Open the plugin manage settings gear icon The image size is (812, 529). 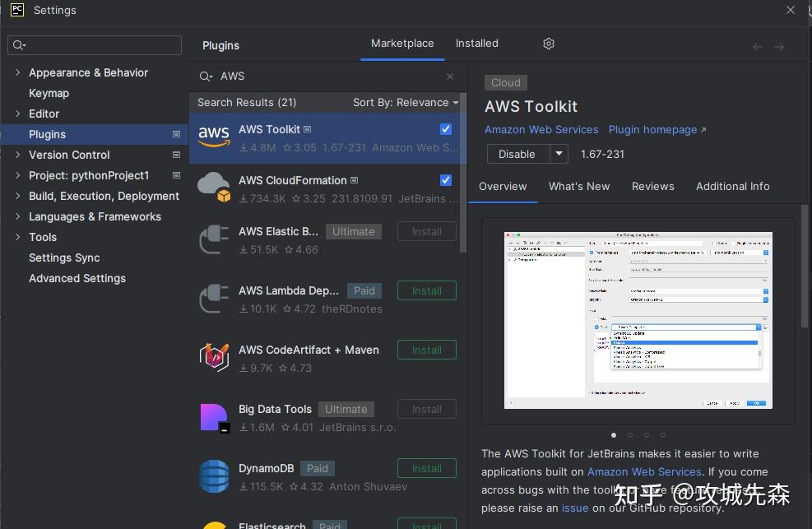point(549,43)
